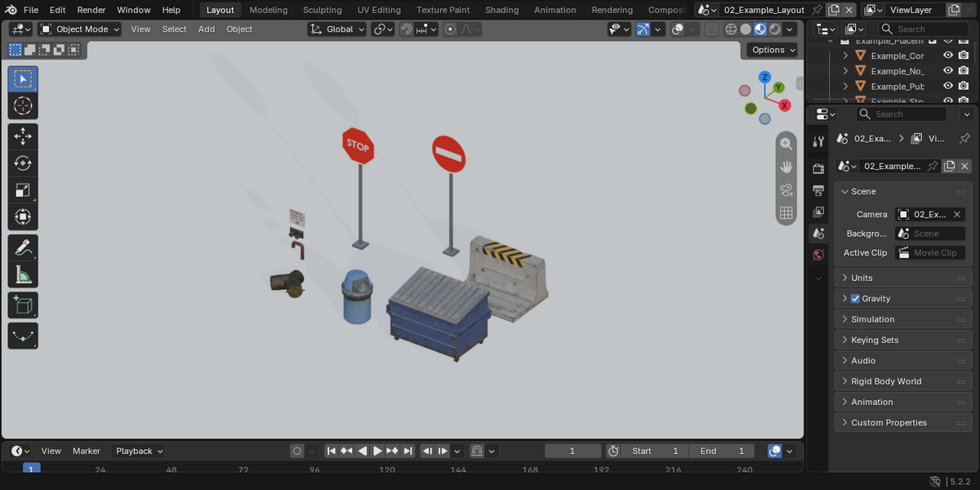Switch to wireframe shading mode
The width and height of the screenshot is (980, 490).
[731, 29]
